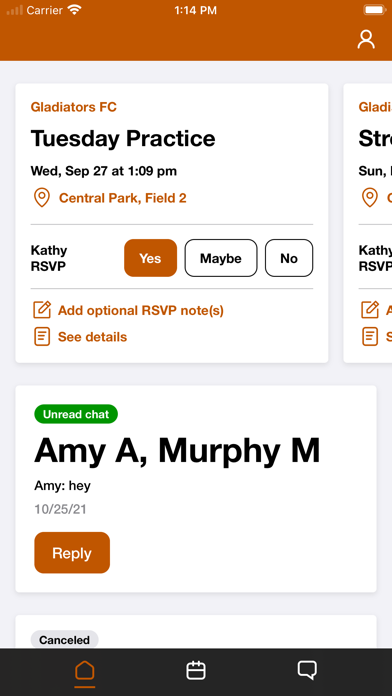
Task: Tap the Unread chat badge
Action: [76, 414]
